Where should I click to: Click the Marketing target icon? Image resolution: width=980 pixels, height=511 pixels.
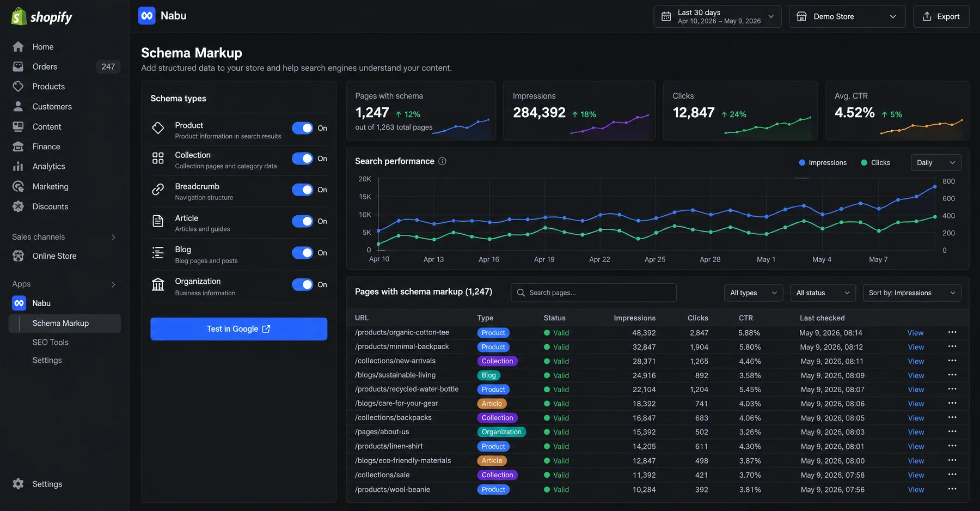coord(18,186)
